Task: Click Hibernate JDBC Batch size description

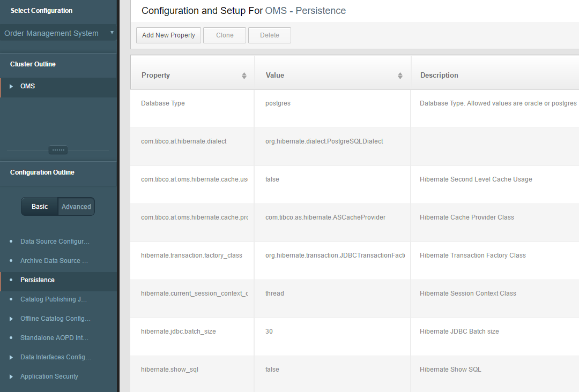Action: coord(459,331)
